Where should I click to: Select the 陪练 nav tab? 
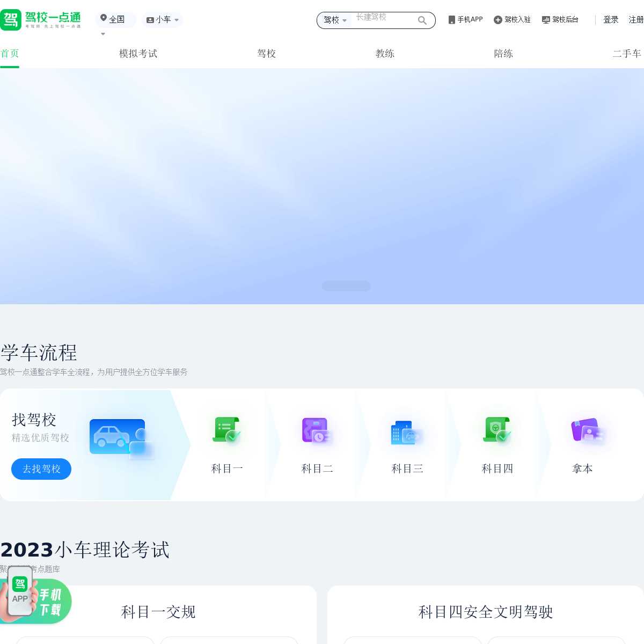point(504,54)
